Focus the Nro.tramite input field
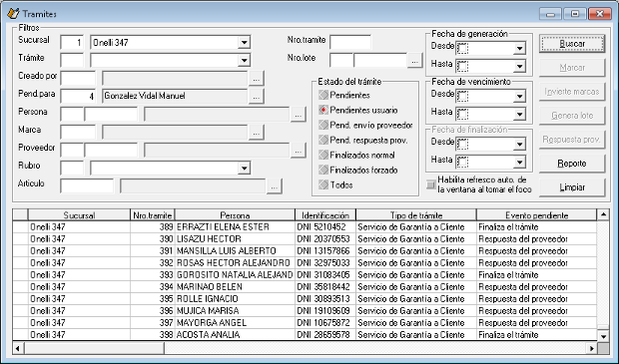619x364 pixels. click(x=350, y=42)
